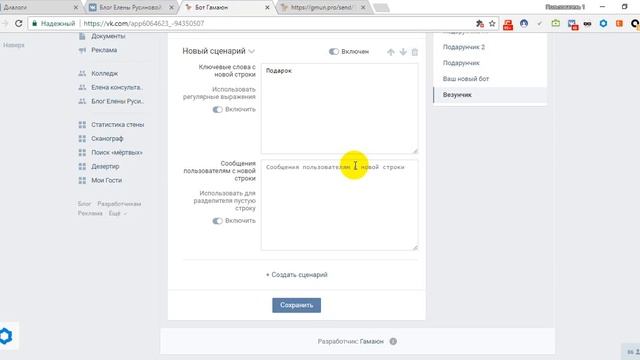Expand the Ещё menu in sidebar footer
The width and height of the screenshot is (640, 360).
tap(118, 213)
